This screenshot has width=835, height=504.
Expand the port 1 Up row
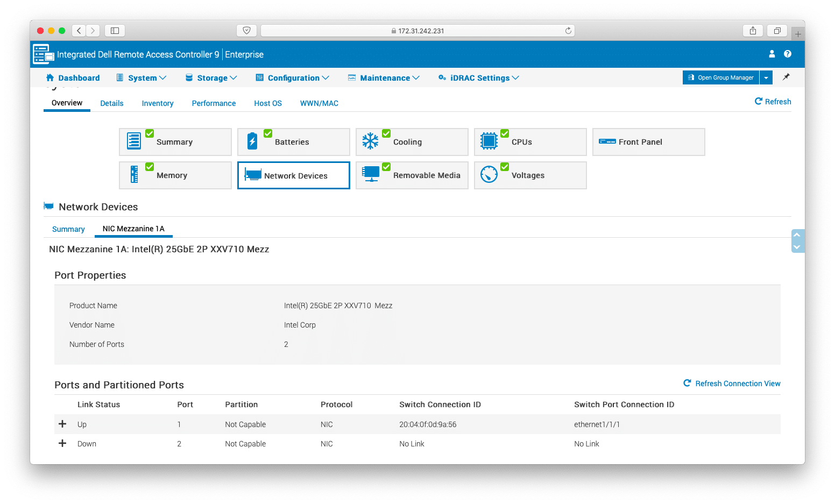pos(62,424)
